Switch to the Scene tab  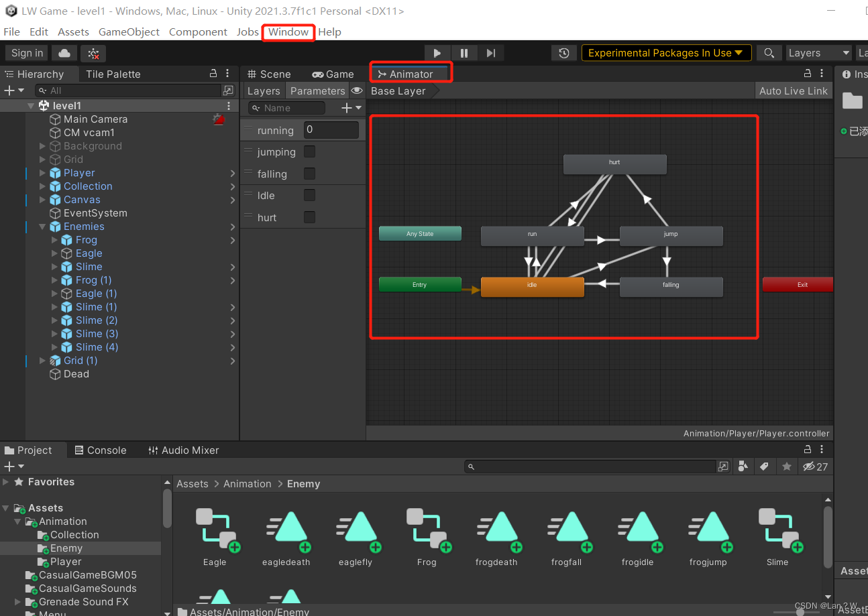pos(268,74)
